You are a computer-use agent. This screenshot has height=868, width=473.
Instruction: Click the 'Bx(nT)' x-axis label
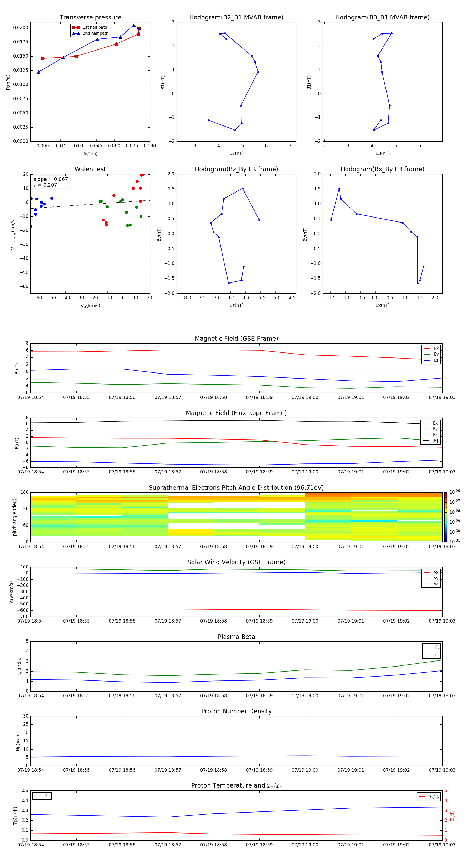coord(382,305)
